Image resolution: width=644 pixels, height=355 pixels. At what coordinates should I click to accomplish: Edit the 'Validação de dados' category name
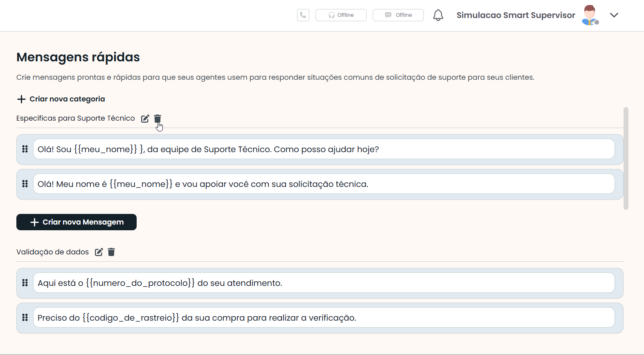[x=99, y=252]
